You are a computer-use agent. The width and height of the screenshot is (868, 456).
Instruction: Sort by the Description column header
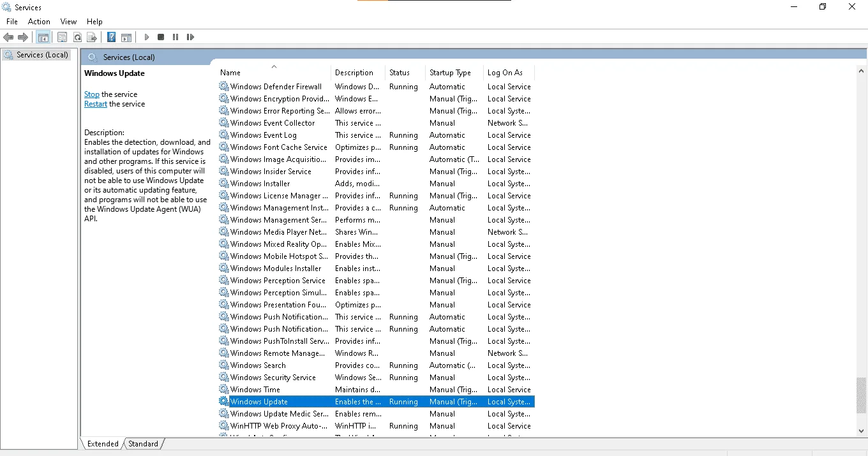tap(358, 73)
